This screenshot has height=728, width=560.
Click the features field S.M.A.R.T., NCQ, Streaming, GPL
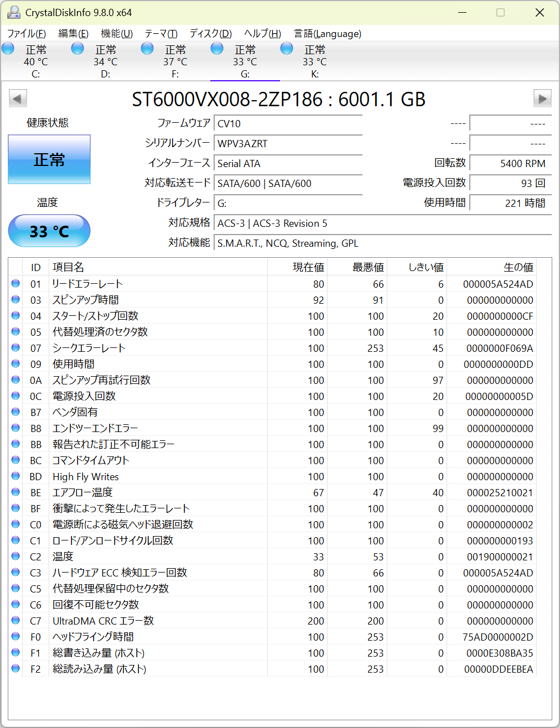tap(383, 243)
